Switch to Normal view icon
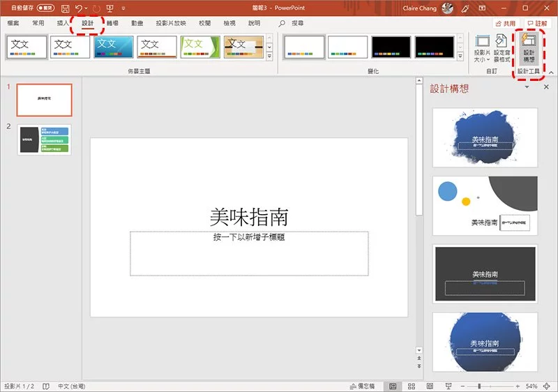This screenshot has height=392, width=558. point(393,386)
